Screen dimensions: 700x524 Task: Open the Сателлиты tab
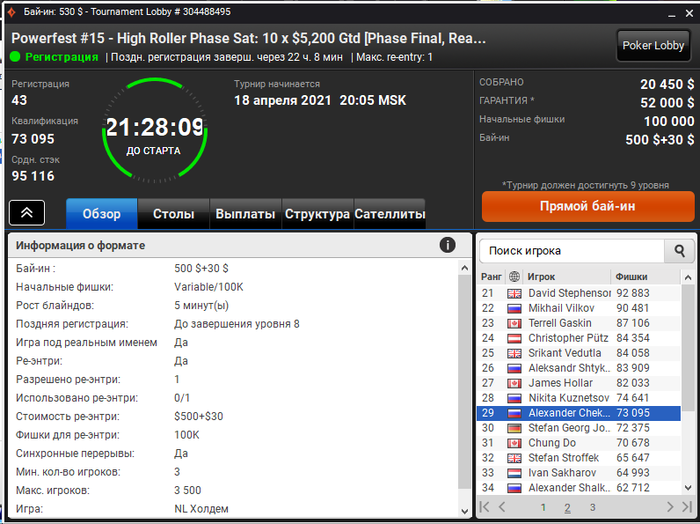(x=390, y=214)
